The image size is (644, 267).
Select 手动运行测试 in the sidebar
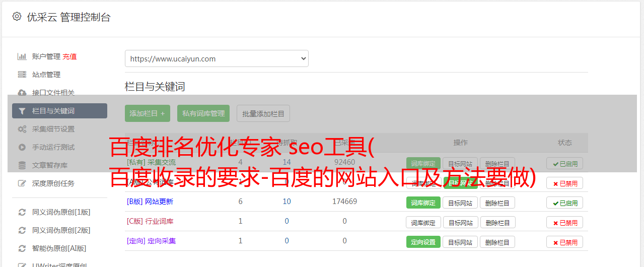click(53, 147)
